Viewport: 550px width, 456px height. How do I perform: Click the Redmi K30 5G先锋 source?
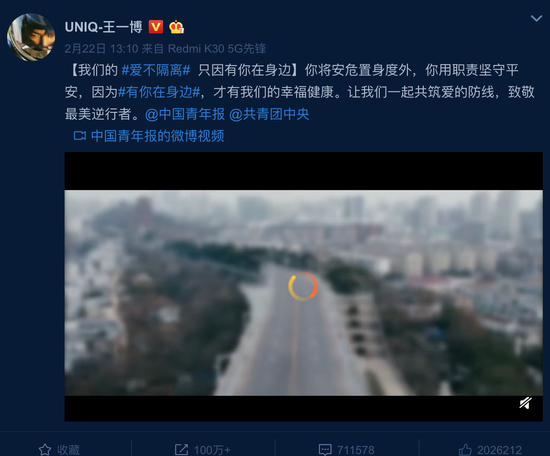pos(217,49)
